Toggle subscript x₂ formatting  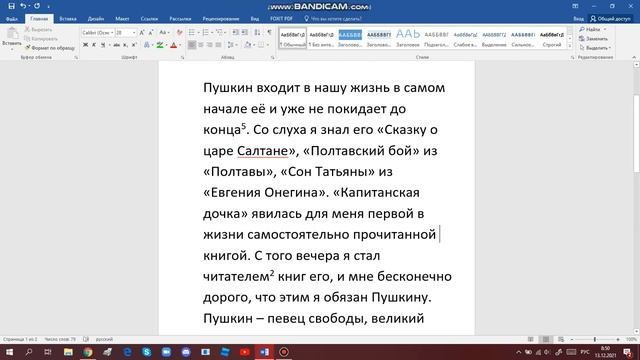[x=125, y=45]
